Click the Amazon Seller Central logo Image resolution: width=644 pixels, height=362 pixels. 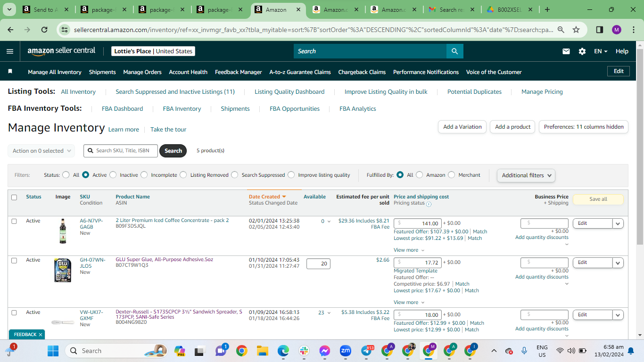tap(61, 51)
